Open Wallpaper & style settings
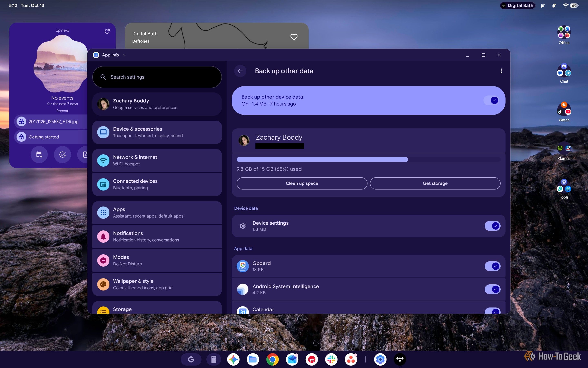 (157, 284)
